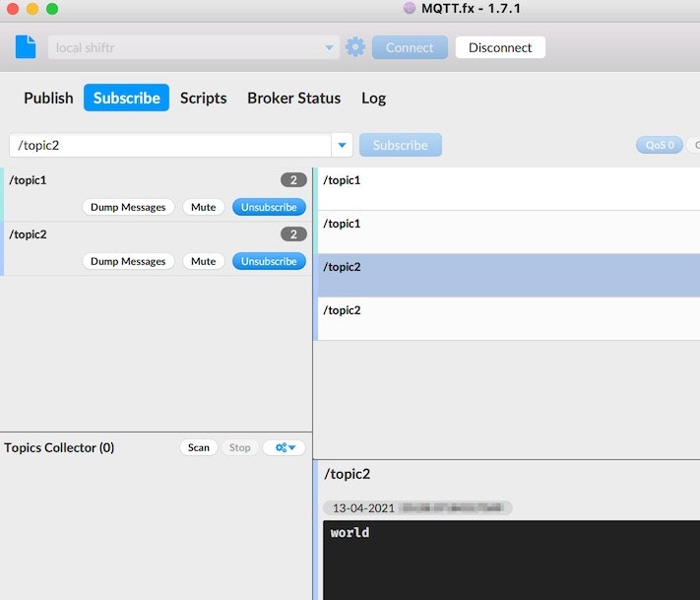700x600 pixels.
Task: Mute the /topic2 subscription
Action: [x=204, y=261]
